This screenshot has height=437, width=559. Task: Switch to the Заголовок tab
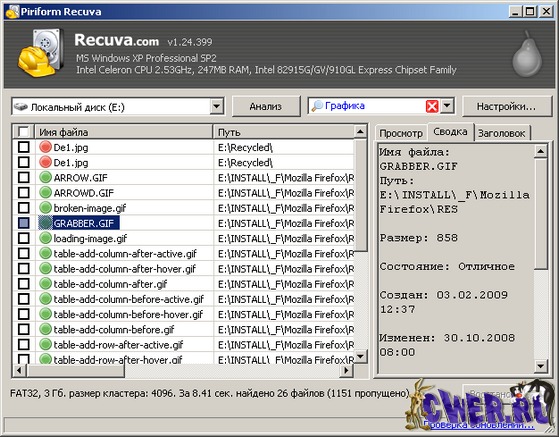click(502, 133)
